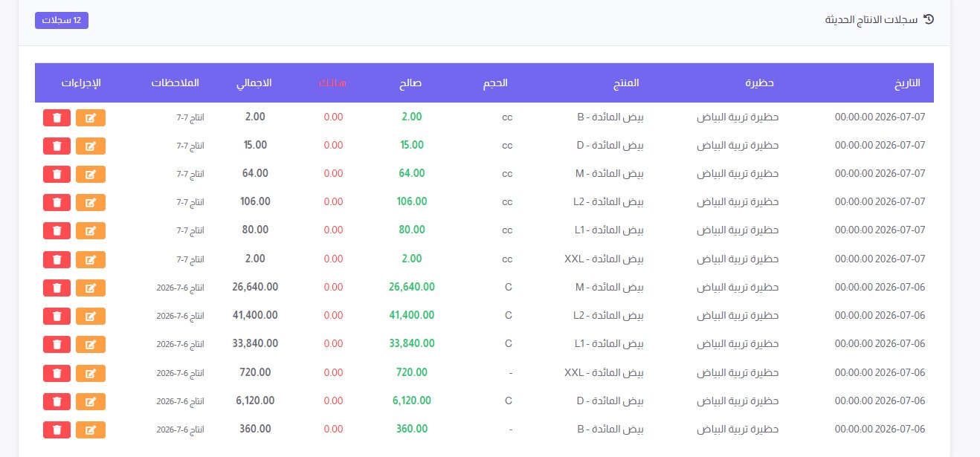Click the edit icon for B 2026-07-07 row
Image resolution: width=980 pixels, height=457 pixels.
(91, 117)
